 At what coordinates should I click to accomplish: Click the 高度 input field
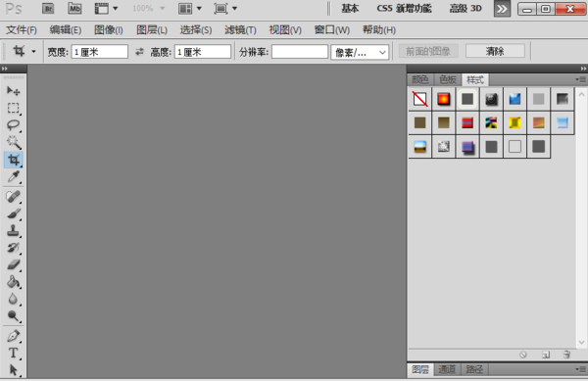203,52
